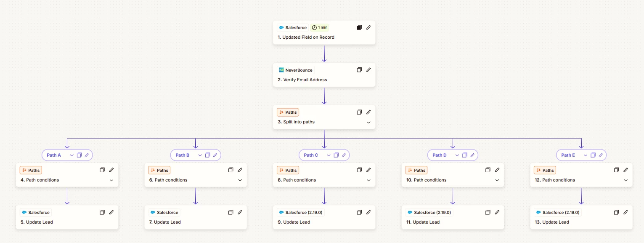Click pencil icon on step 3 Split into paths
Image resolution: width=644 pixels, height=243 pixels.
coord(368,112)
